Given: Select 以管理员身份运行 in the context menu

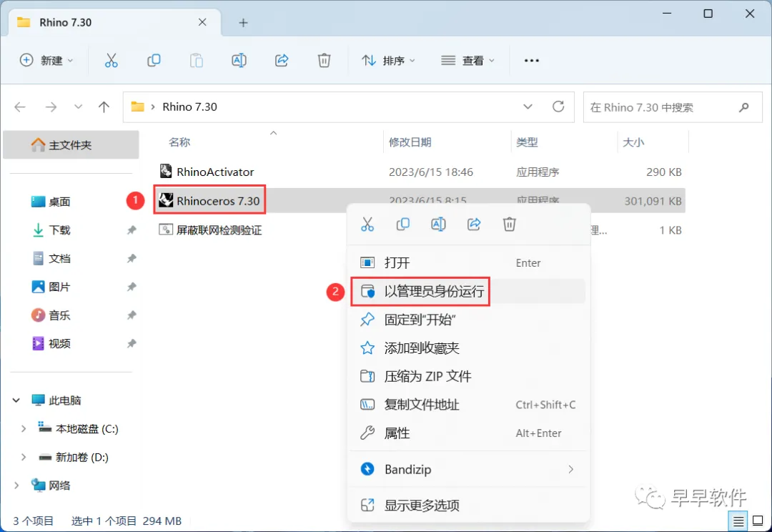Looking at the screenshot, I should click(468, 291).
